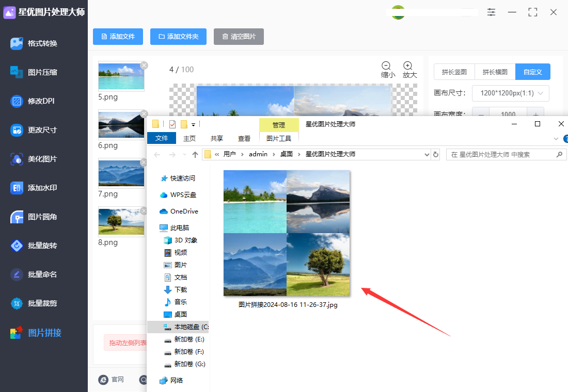Open 批量裁剪 batch crop tool

tap(34, 303)
